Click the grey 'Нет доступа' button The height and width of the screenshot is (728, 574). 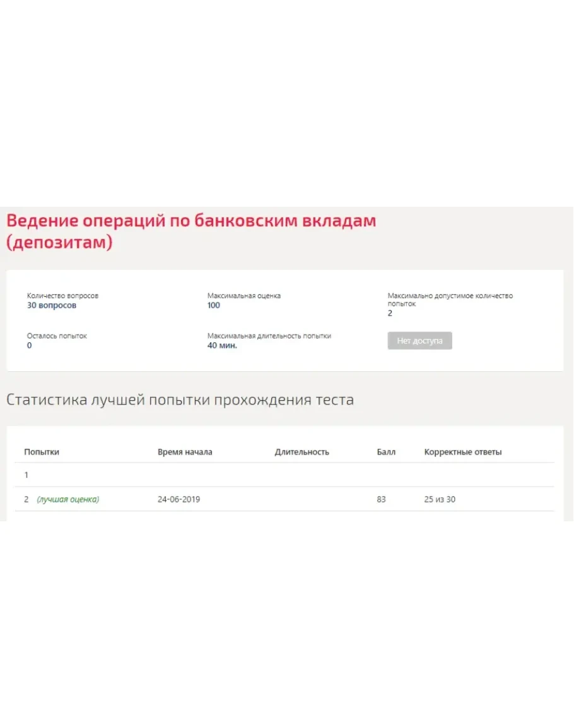[419, 341]
